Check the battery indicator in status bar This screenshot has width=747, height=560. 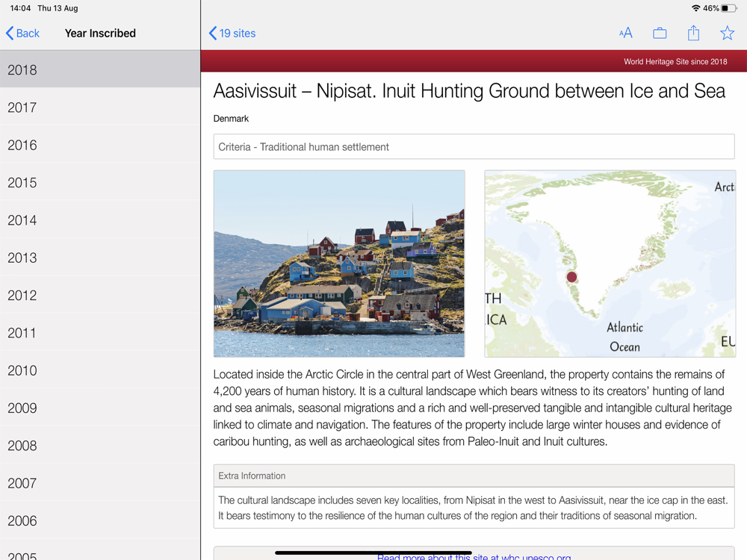coord(728,8)
